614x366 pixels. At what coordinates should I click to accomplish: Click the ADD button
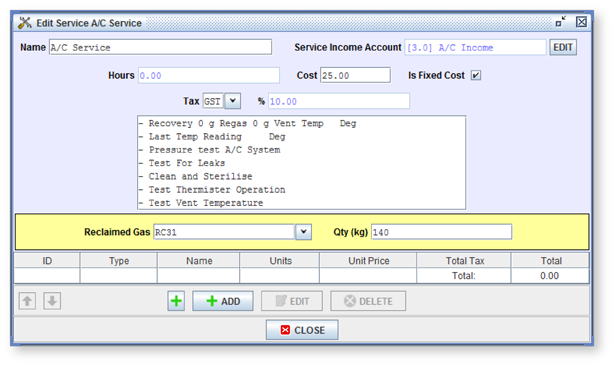click(x=223, y=301)
